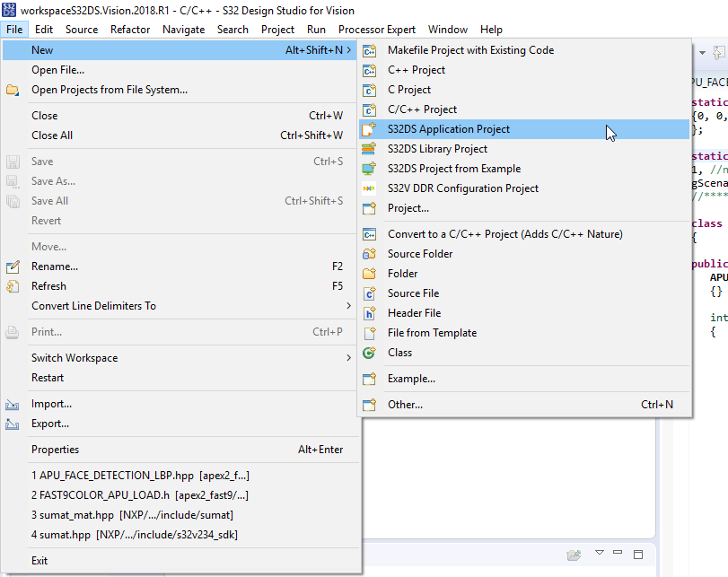
Task: Choose Restart in the File menu
Action: click(x=180, y=378)
